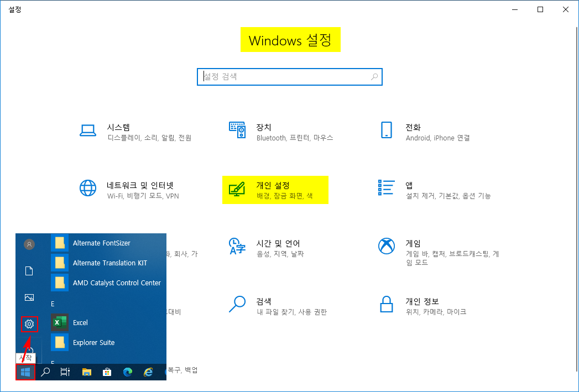The height and width of the screenshot is (392, 579).
Task: Open the 검색 magnifier icon
Action: (237, 304)
